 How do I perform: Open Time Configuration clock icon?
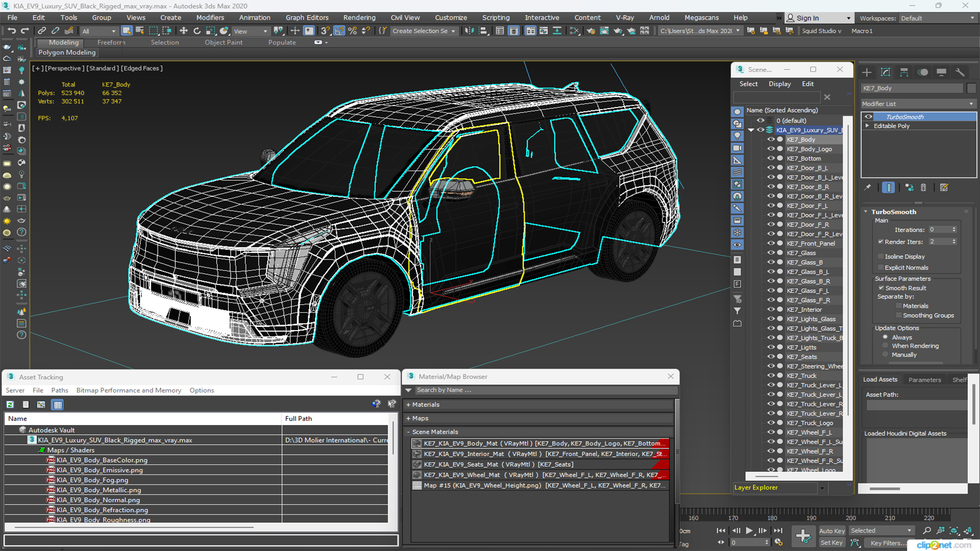click(x=778, y=542)
